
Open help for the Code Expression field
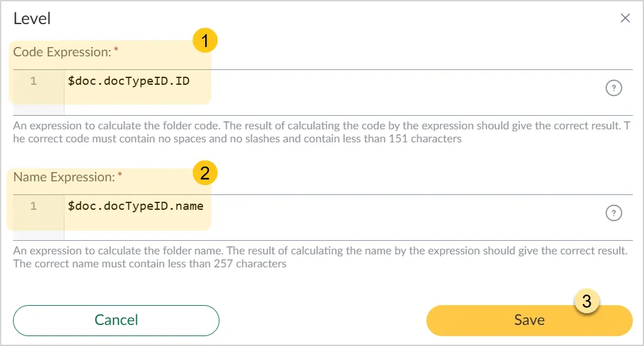614,88
